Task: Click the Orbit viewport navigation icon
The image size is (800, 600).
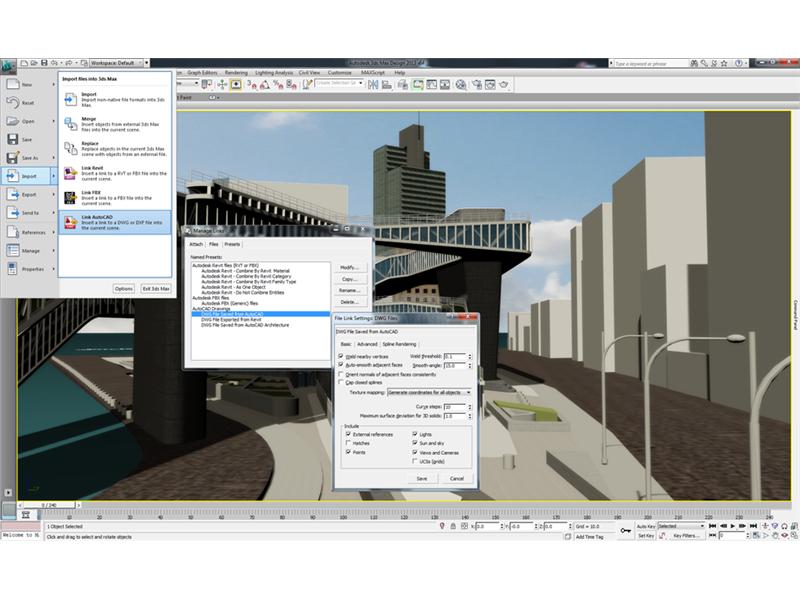Action: click(785, 536)
